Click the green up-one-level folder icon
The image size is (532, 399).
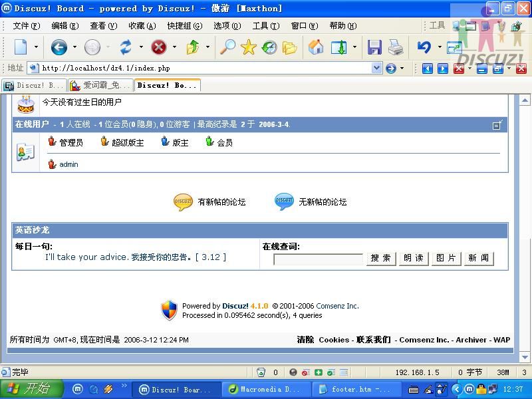193,47
